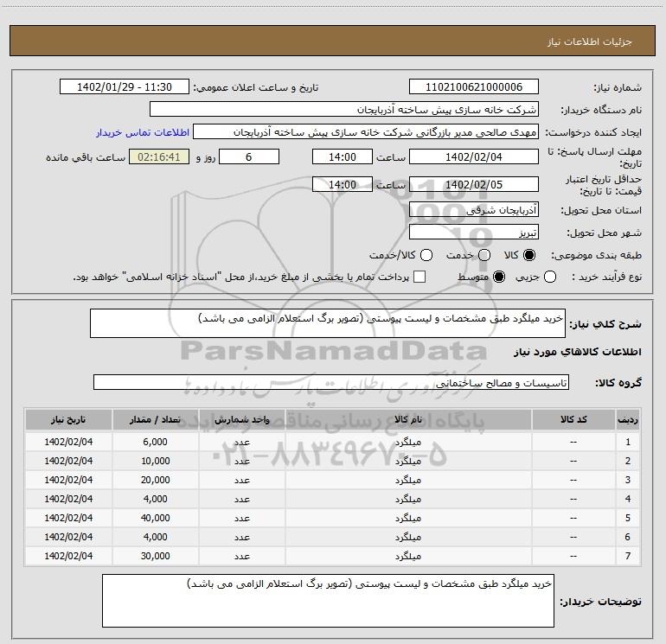Click need date 1402/02/04 in row 6

68,537
